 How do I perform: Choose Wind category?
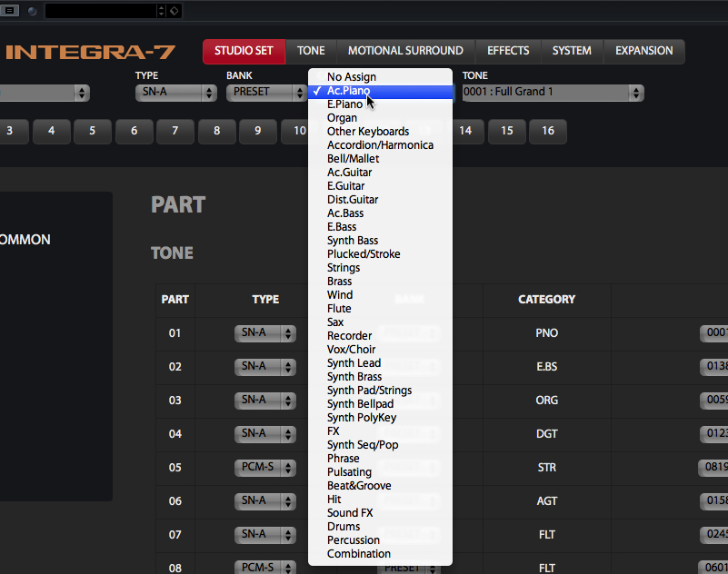(380, 295)
